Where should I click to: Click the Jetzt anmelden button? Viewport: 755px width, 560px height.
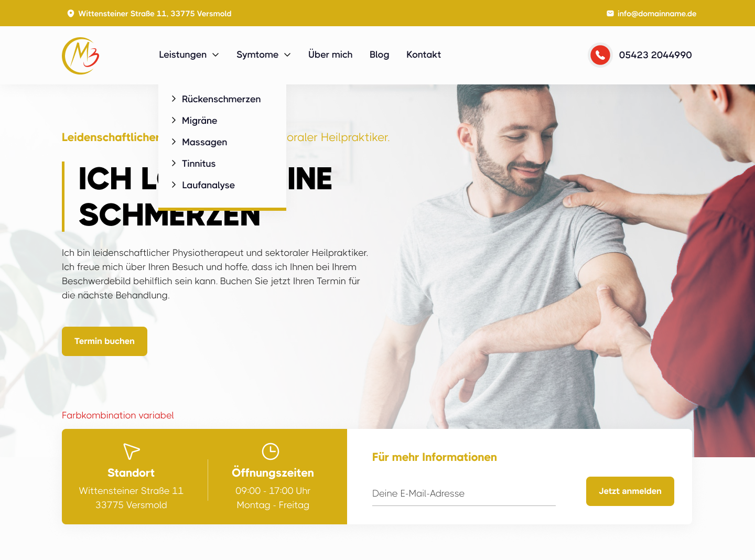pos(630,491)
